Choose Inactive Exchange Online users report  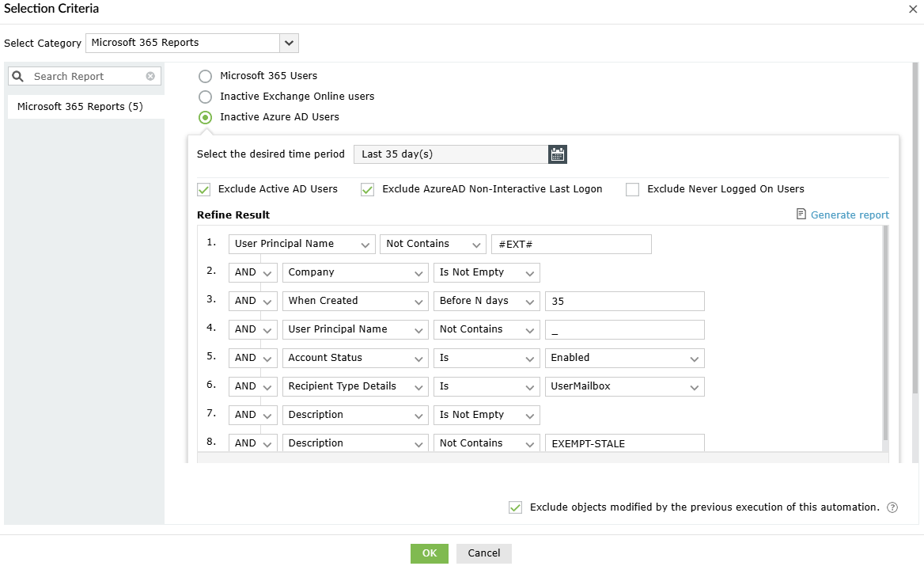pyautogui.click(x=206, y=97)
